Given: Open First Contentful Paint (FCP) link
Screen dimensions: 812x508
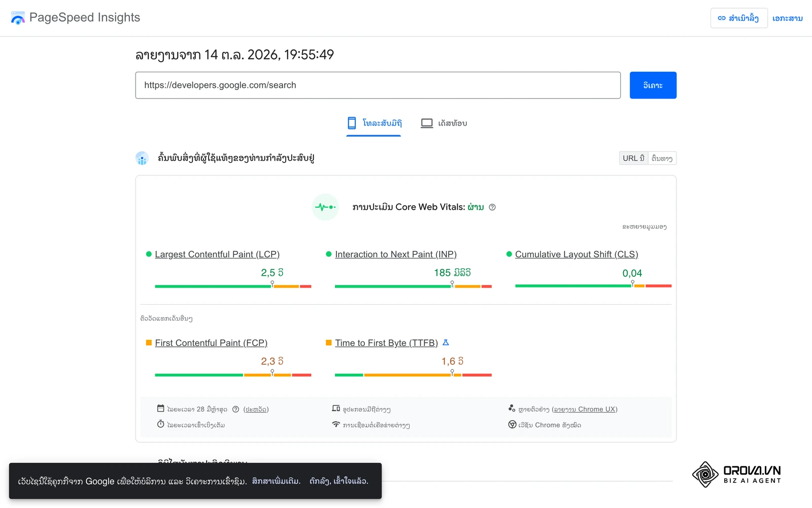Looking at the screenshot, I should [211, 343].
